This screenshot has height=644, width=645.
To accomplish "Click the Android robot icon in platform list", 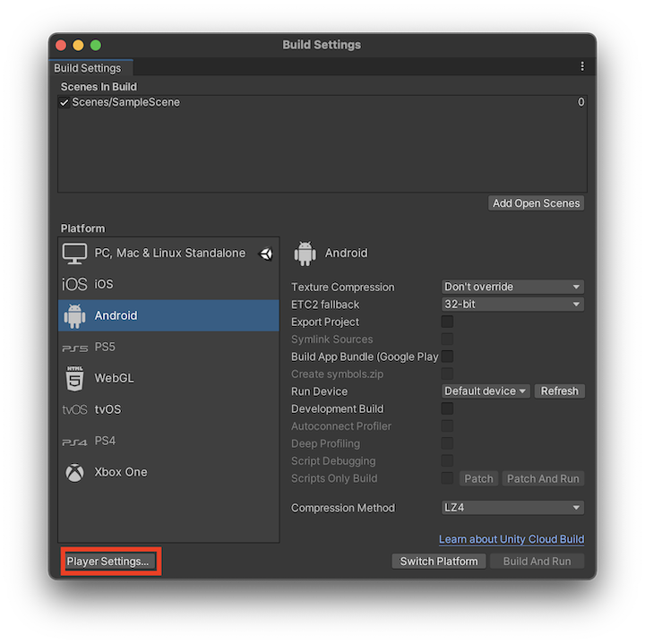I will point(74,316).
